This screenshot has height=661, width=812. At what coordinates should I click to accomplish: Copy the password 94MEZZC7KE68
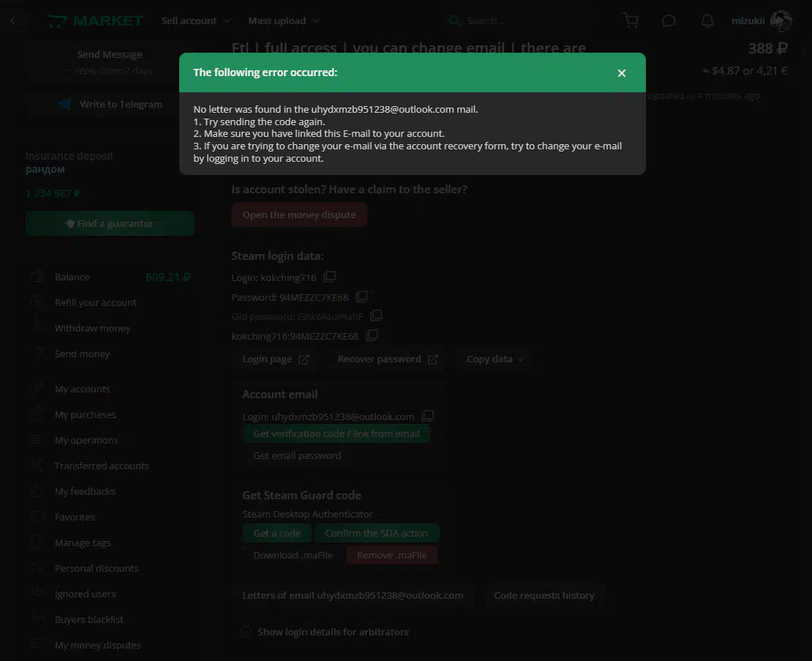[361, 296]
